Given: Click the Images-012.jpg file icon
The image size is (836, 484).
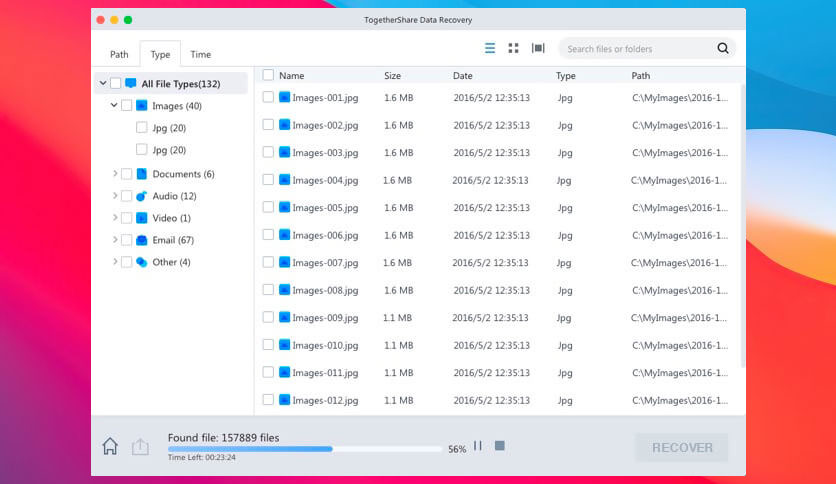Looking at the screenshot, I should (x=285, y=400).
